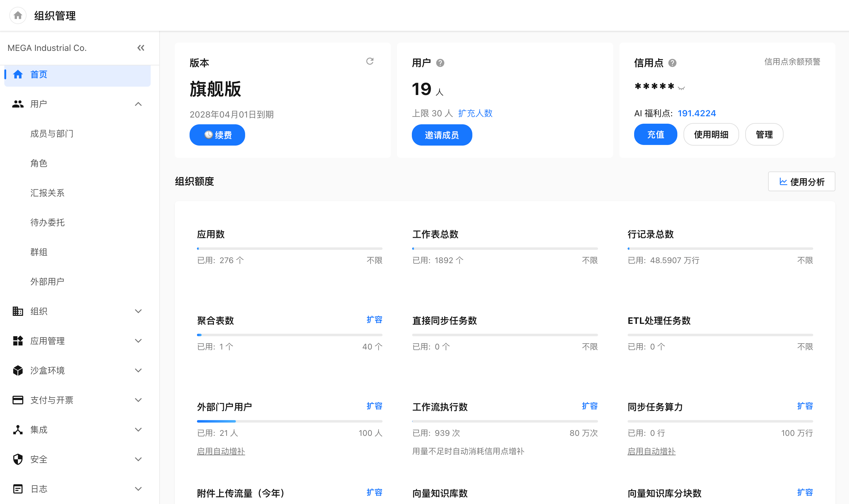Enable 启用自动增补 under 同步任务算力
Viewport: 849px width, 504px height.
pyautogui.click(x=651, y=451)
